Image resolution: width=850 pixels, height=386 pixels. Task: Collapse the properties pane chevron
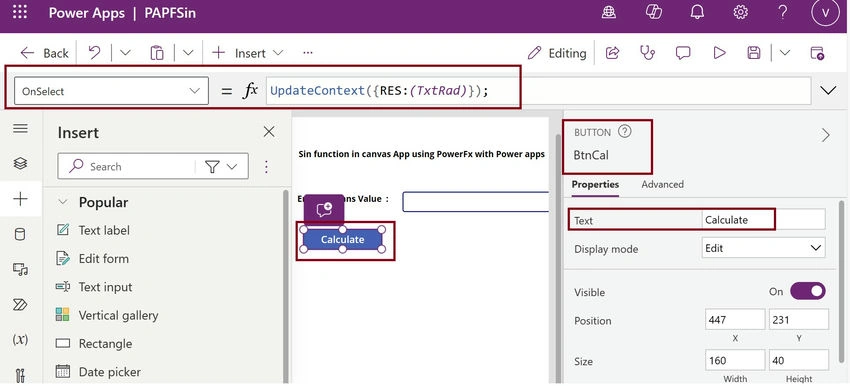tap(825, 135)
